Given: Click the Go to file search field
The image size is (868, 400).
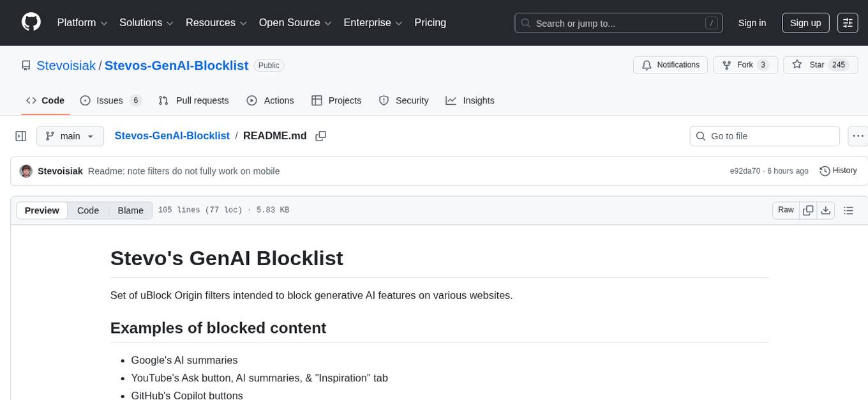Looking at the screenshot, I should 764,135.
